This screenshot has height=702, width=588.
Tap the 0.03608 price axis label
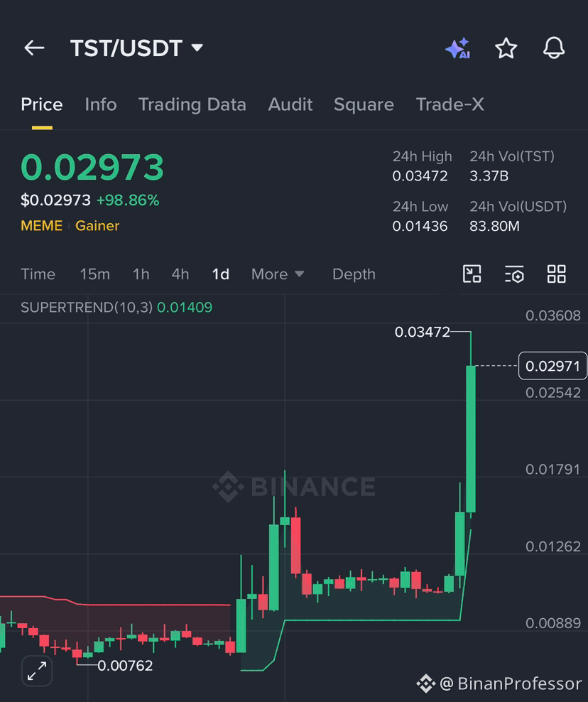(x=553, y=315)
